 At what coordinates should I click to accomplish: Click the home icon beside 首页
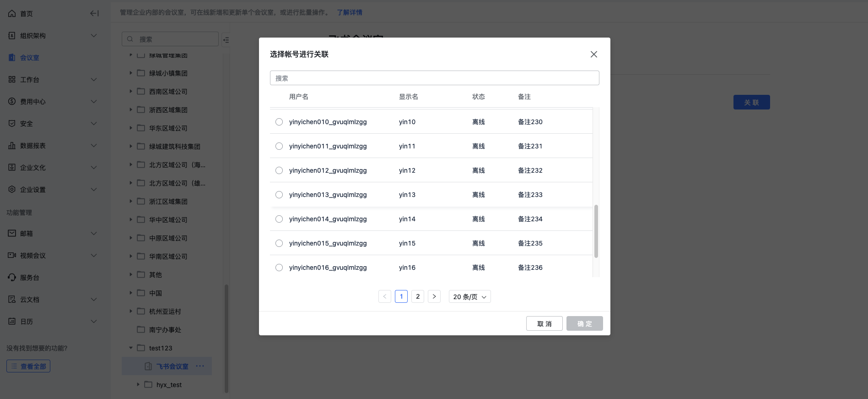click(x=12, y=14)
